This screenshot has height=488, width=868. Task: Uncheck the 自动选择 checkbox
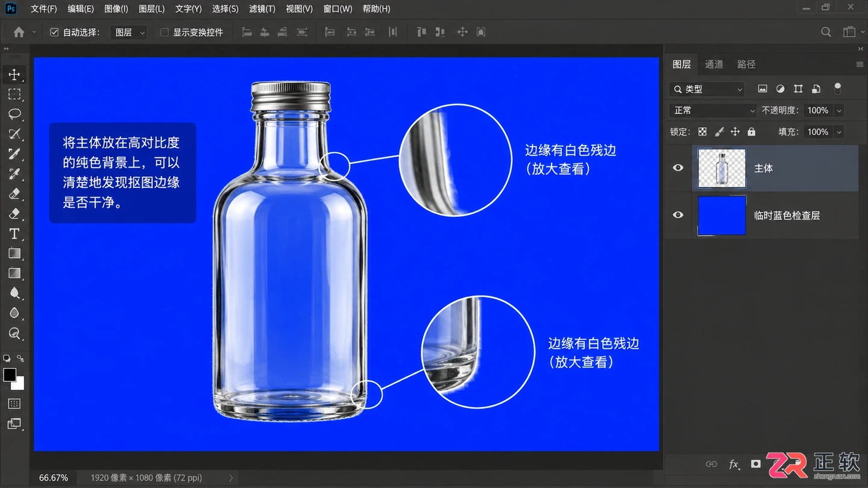pyautogui.click(x=54, y=32)
